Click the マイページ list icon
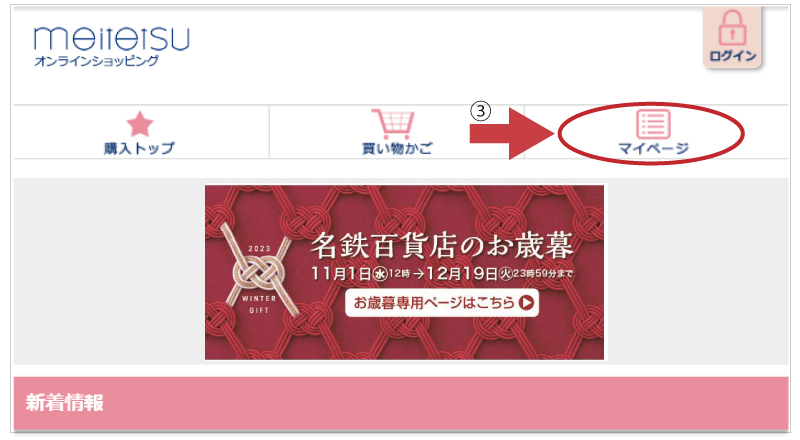 [x=653, y=124]
